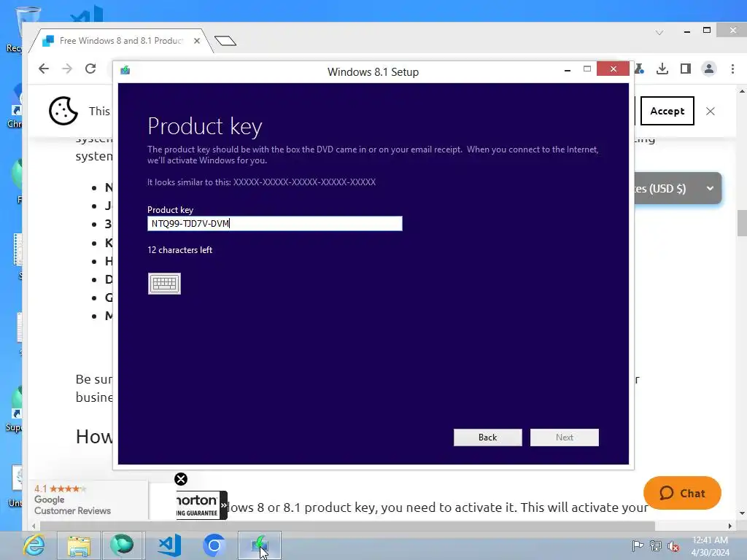Click the cookie icon in the banner
The image size is (747, 560).
click(x=63, y=111)
